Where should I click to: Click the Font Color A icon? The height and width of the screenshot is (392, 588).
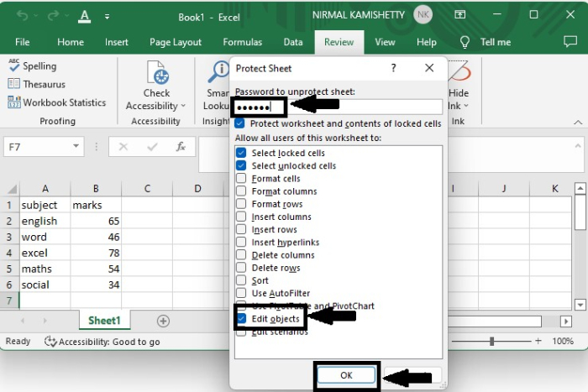[84, 17]
